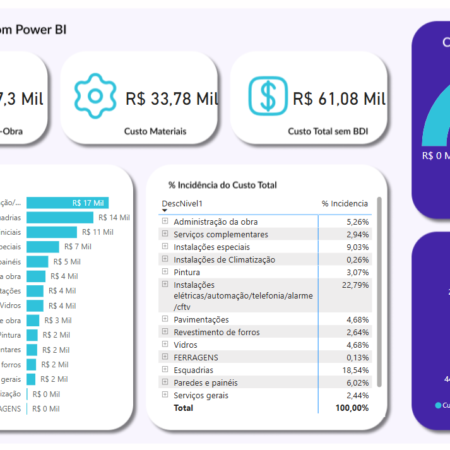Click the Custo Materiais label

tap(155, 131)
